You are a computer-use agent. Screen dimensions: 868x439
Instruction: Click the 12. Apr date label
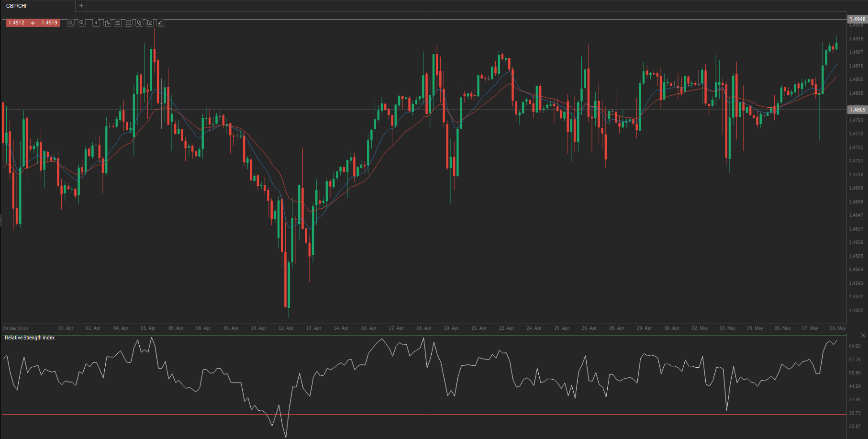point(286,328)
